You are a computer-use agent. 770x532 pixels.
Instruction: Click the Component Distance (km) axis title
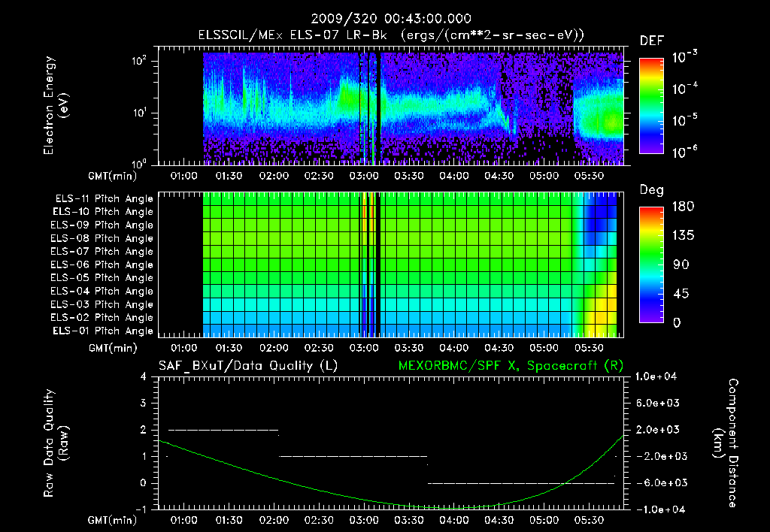coord(726,443)
